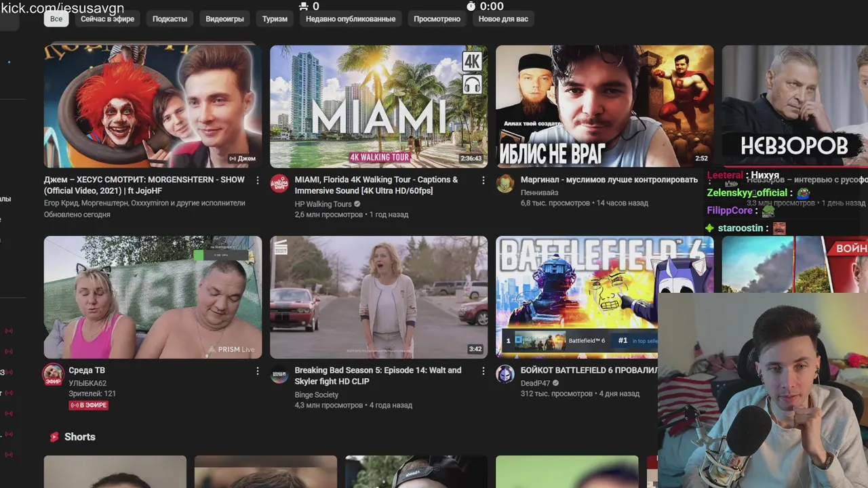The width and height of the screenshot is (868, 488).
Task: Open the "Джем – ХЕСУС СМОТРИТ: MORGENSHTERN" title
Action: (144, 185)
